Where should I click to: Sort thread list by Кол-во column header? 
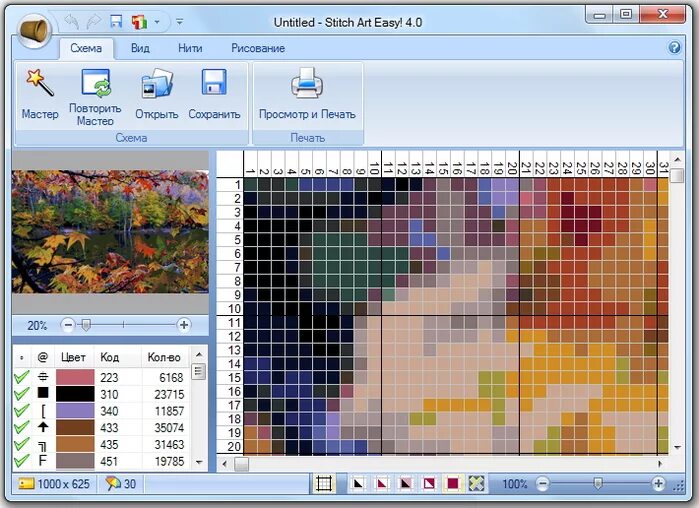[x=164, y=357]
